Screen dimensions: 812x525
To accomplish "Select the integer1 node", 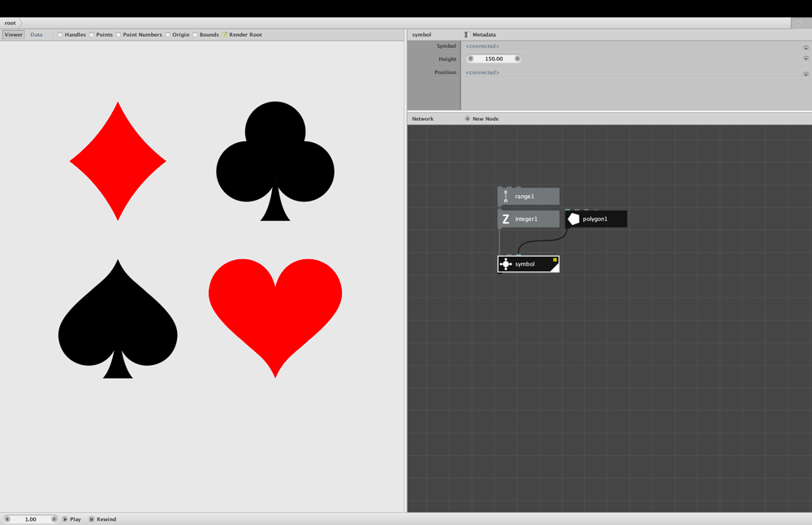I will [529, 219].
